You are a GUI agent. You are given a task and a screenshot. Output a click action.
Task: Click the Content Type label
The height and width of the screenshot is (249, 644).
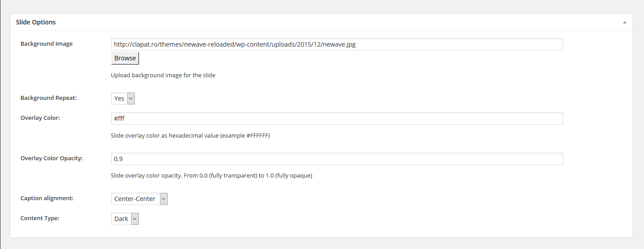(40, 218)
